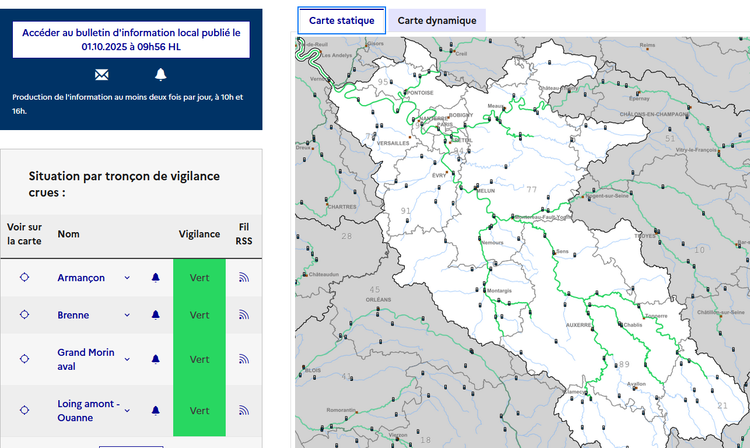The width and height of the screenshot is (750, 448).
Task: Toggle bell alert for Brenne
Action: [x=155, y=315]
